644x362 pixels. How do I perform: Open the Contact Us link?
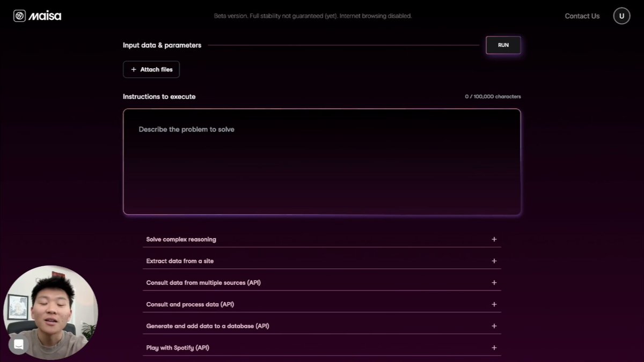point(582,16)
